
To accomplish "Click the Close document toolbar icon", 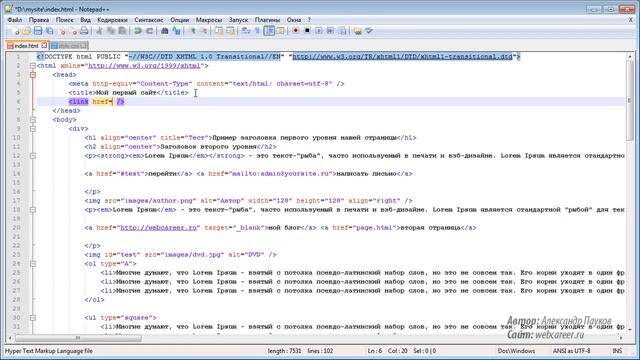I will pos(62,31).
